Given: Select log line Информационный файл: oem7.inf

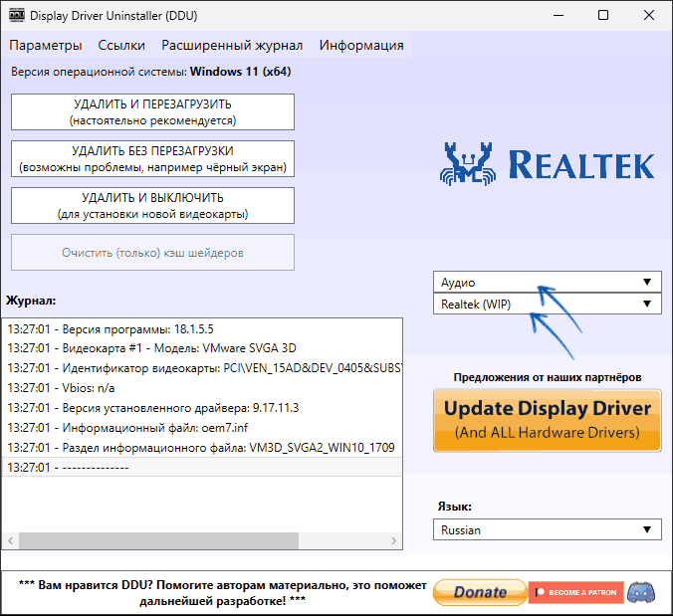Looking at the screenshot, I should pyautogui.click(x=202, y=428).
